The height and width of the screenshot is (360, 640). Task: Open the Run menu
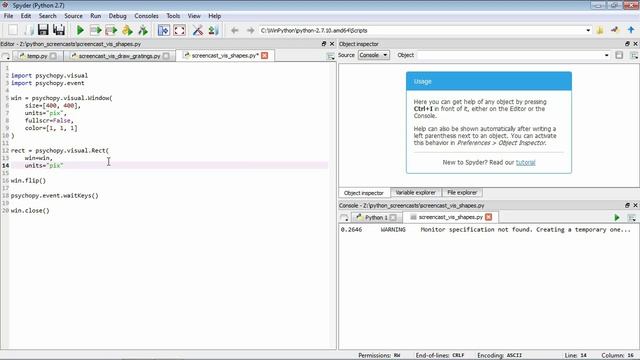coord(96,16)
